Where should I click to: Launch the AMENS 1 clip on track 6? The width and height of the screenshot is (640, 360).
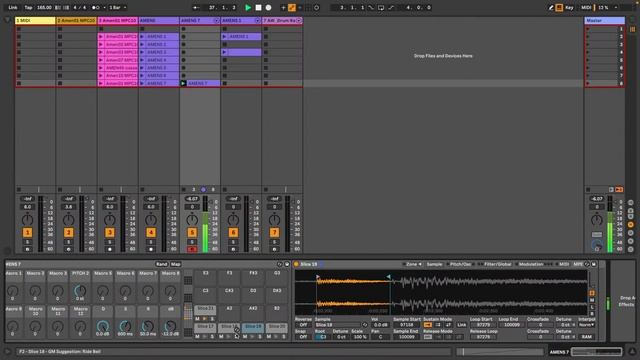(224, 36)
